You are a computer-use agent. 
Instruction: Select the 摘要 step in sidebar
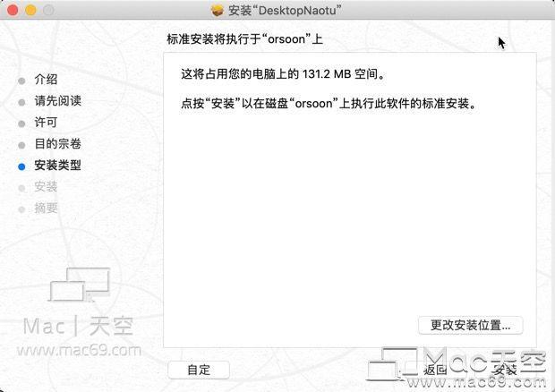(46, 209)
